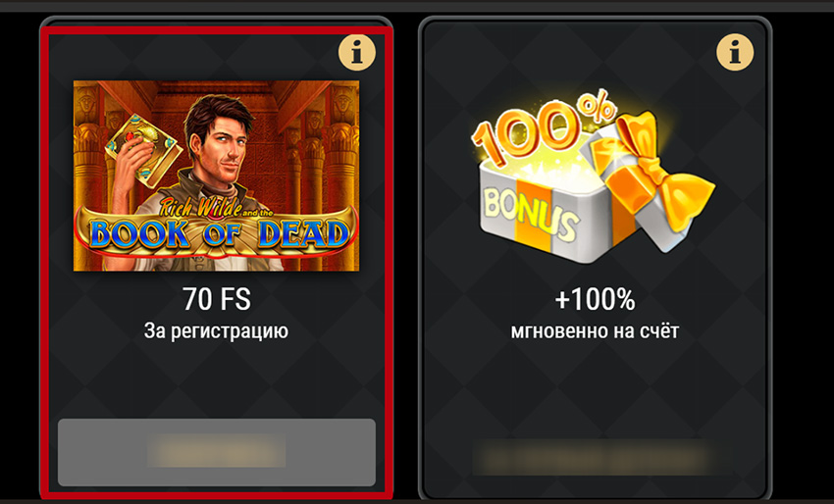Click the Book of Dead game thumbnail
The width and height of the screenshot is (834, 504).
(216, 176)
